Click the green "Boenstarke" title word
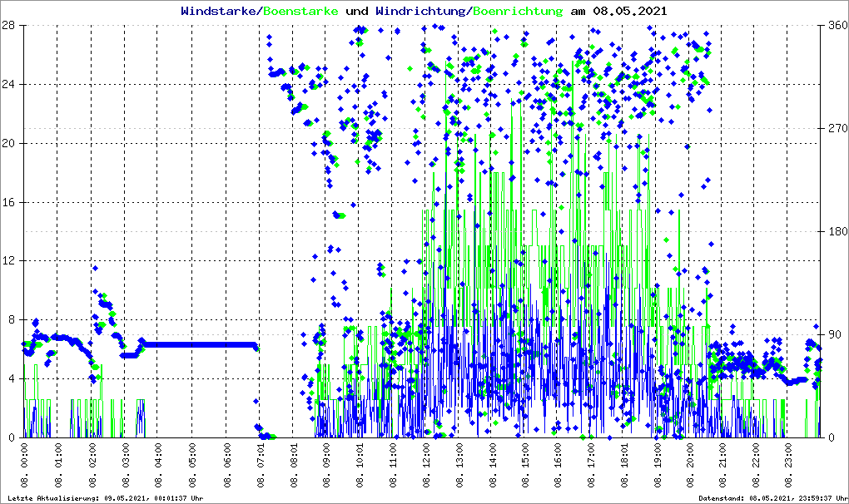This screenshot has height=504, width=849. click(x=295, y=11)
